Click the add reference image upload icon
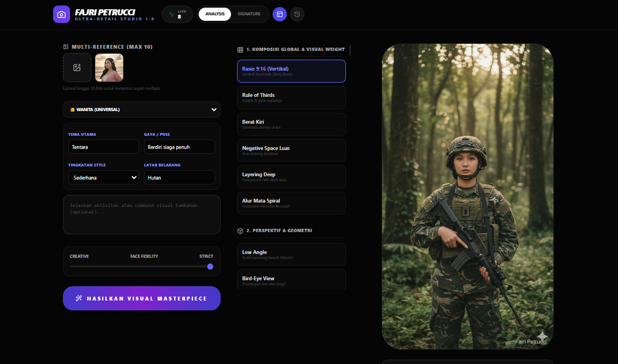Image resolution: width=618 pixels, height=364 pixels. pyautogui.click(x=77, y=67)
